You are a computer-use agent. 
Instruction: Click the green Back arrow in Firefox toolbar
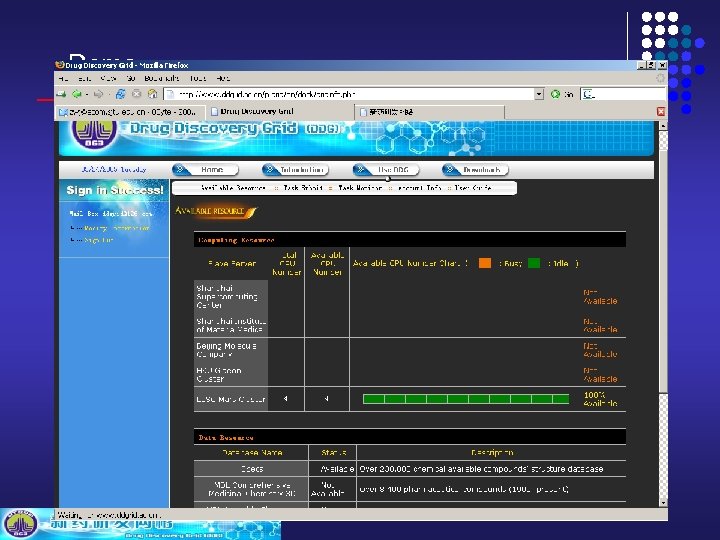click(77, 94)
